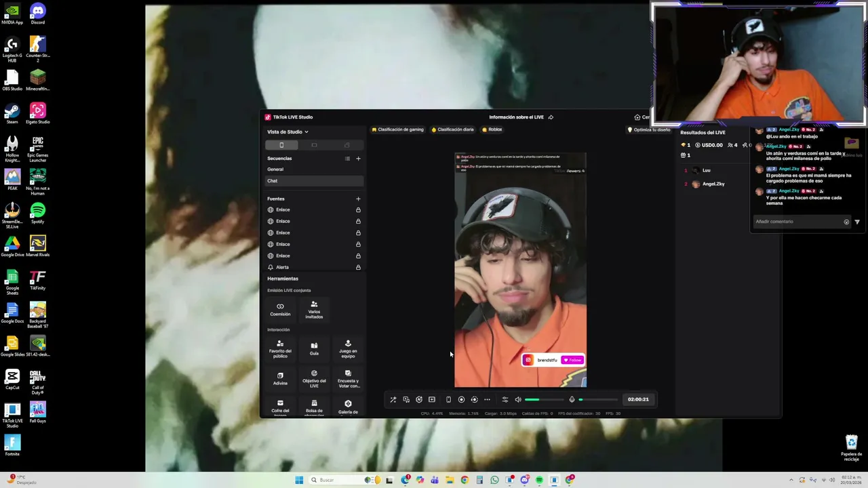
Task: Click the Clasificación diaria tag
Action: 452,129
